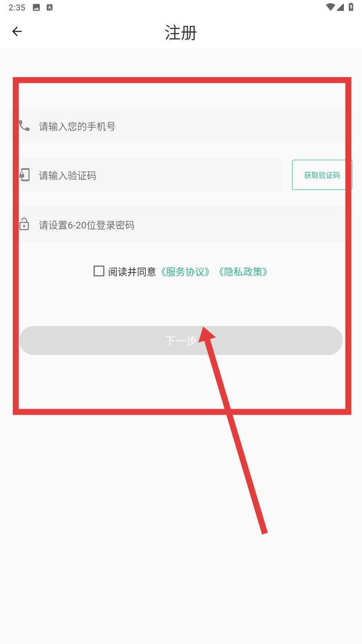Tap the status bar clock 2:35
Viewport: 362px width, 644px height.
(17, 7)
